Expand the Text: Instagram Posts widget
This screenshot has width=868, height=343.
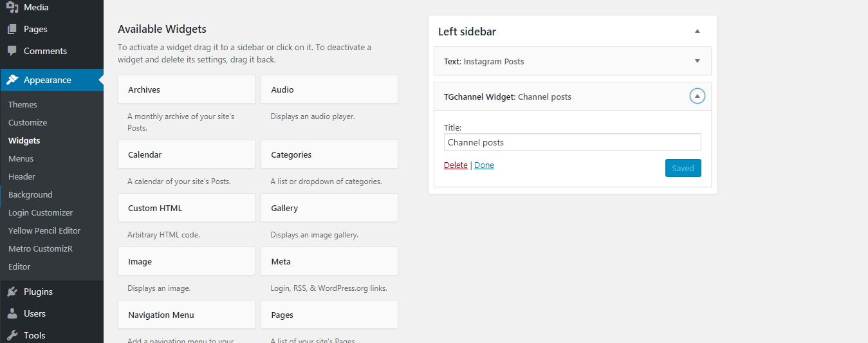click(x=697, y=61)
